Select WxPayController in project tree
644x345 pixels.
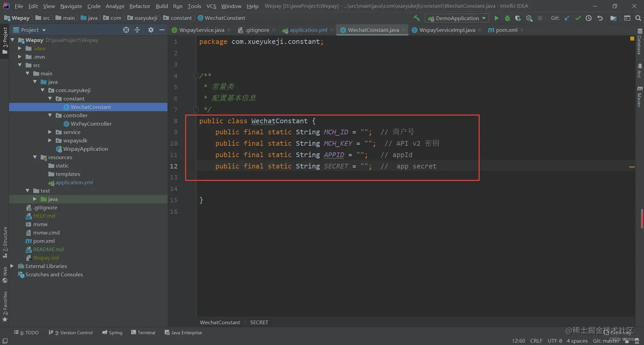(x=91, y=124)
